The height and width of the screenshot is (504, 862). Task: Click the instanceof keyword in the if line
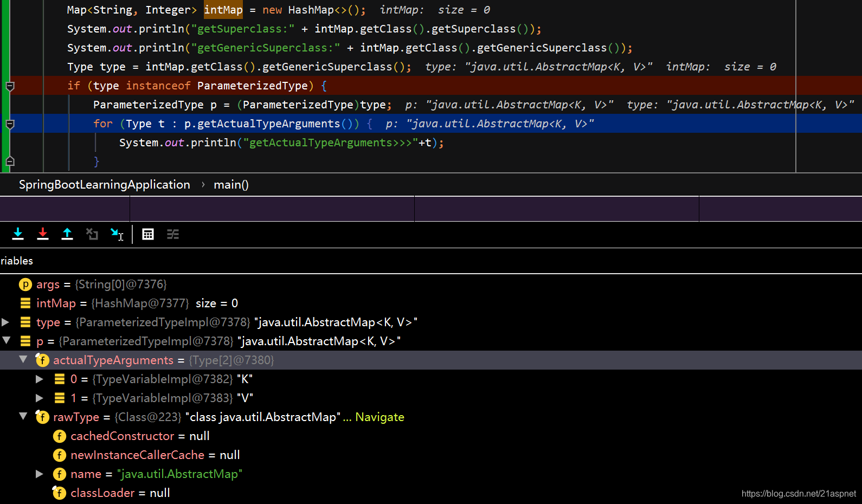158,86
